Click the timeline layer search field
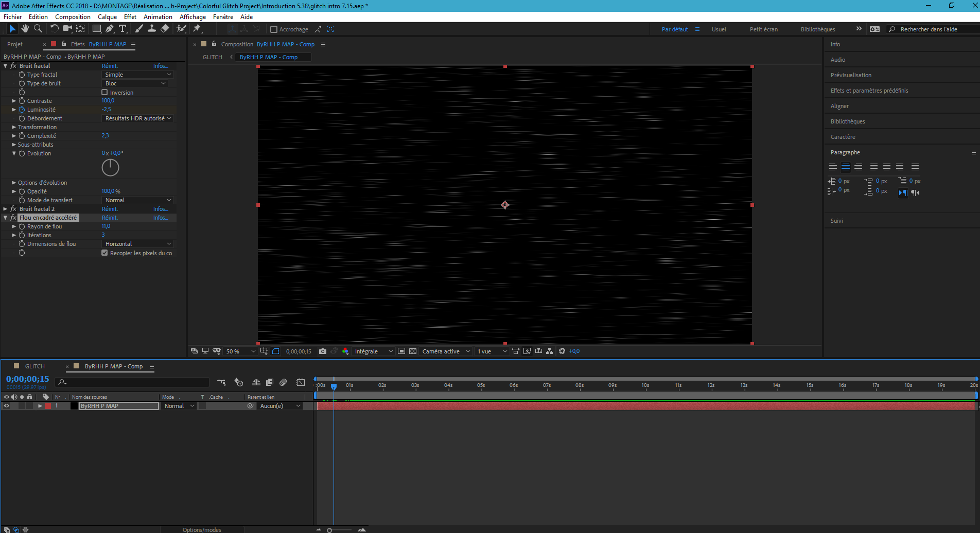The image size is (980, 533). coord(133,382)
